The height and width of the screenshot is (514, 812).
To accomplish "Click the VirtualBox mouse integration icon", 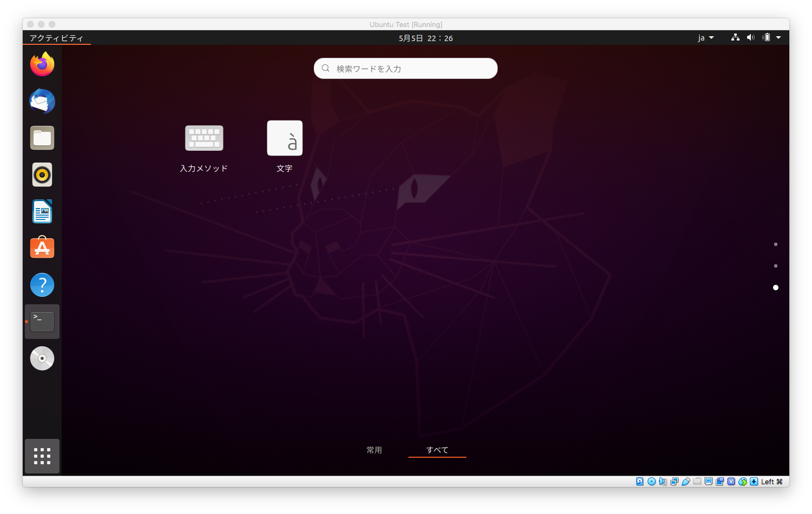I will pyautogui.click(x=743, y=482).
